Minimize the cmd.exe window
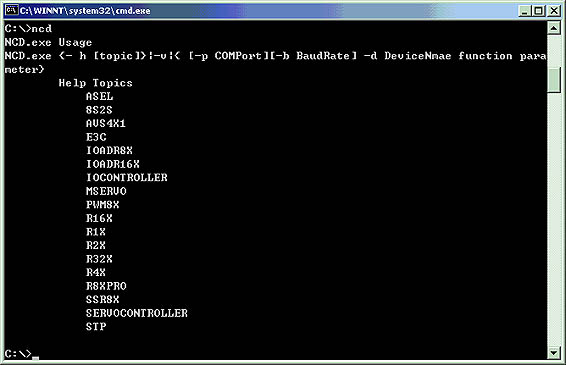 pos(525,11)
